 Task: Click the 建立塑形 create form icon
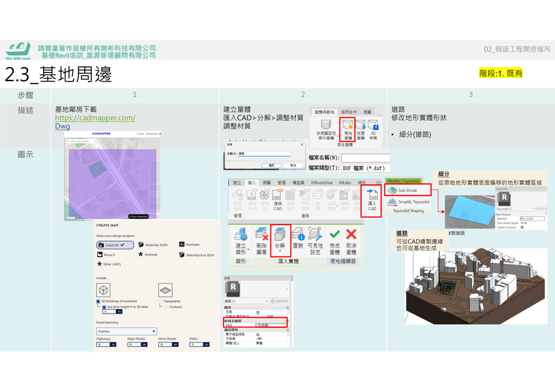pos(240,241)
